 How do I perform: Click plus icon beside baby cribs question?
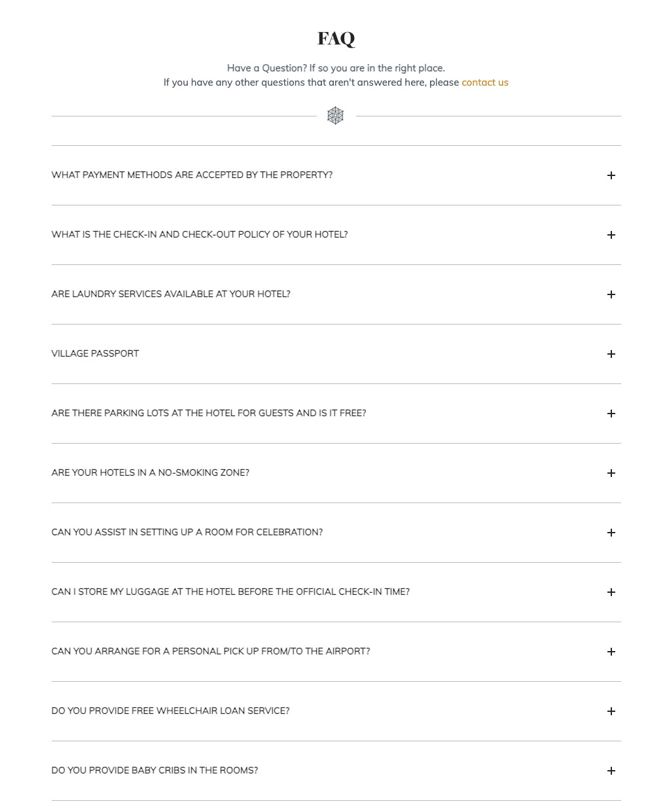611,771
